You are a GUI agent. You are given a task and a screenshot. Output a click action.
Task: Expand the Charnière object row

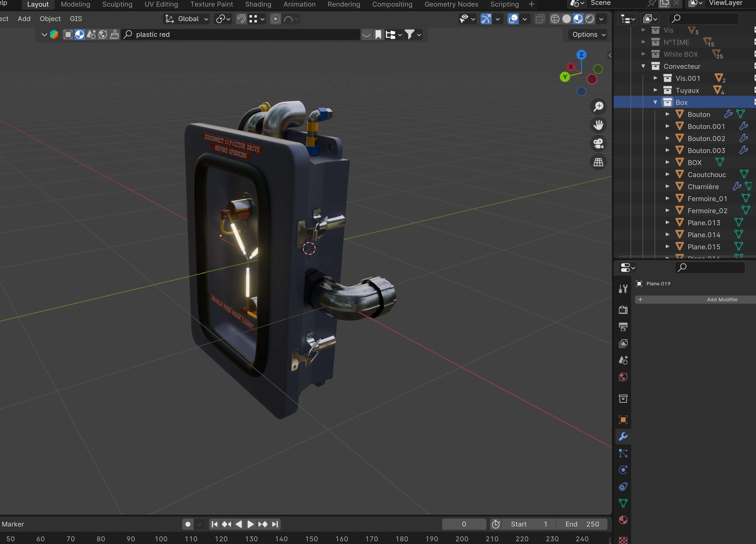(667, 186)
